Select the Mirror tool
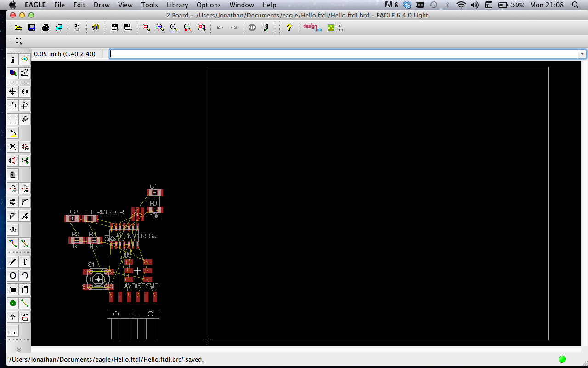This screenshot has height=368, width=588. click(x=13, y=105)
